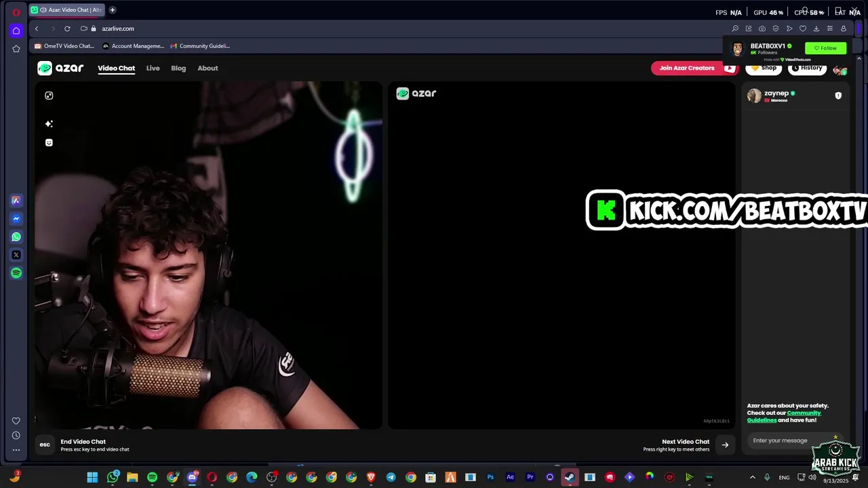Image resolution: width=868 pixels, height=488 pixels.
Task: Open the profile avatar in Azar header
Action: click(840, 70)
